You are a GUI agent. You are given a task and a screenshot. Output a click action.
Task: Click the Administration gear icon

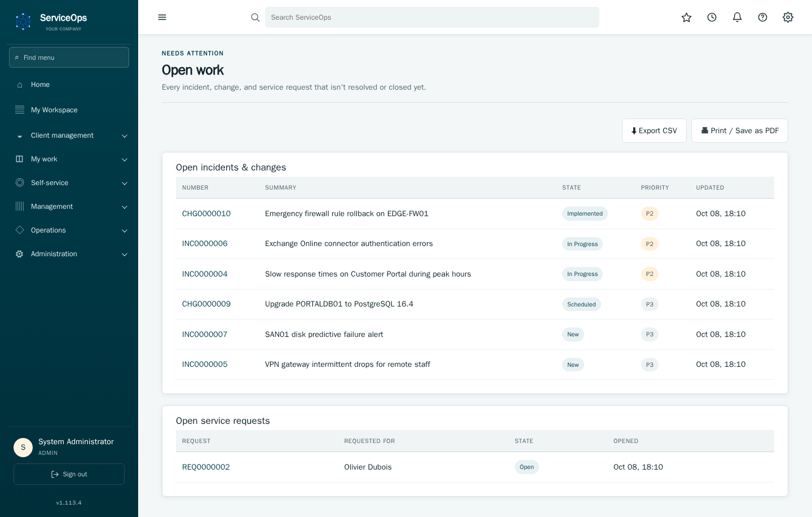coord(20,254)
